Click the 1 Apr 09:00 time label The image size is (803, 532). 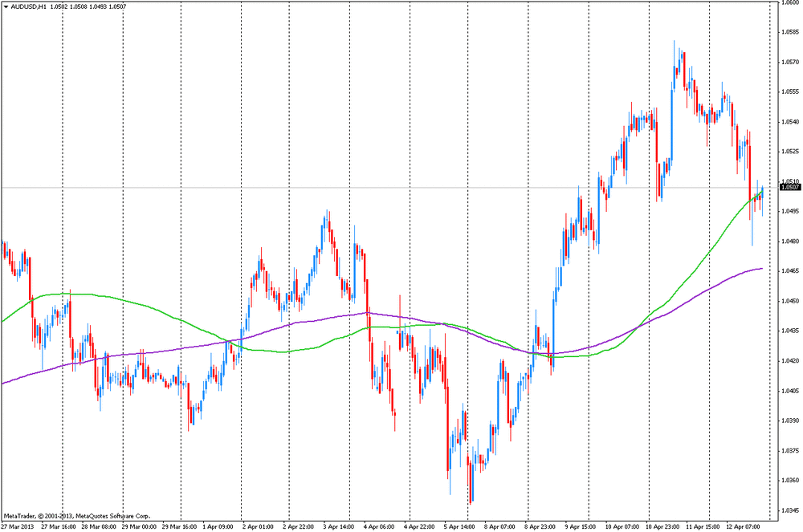218,527
